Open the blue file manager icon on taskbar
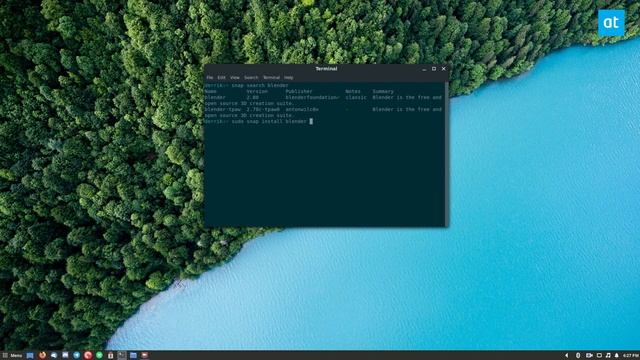Viewport: 640px width, 360px height. click(x=133, y=356)
